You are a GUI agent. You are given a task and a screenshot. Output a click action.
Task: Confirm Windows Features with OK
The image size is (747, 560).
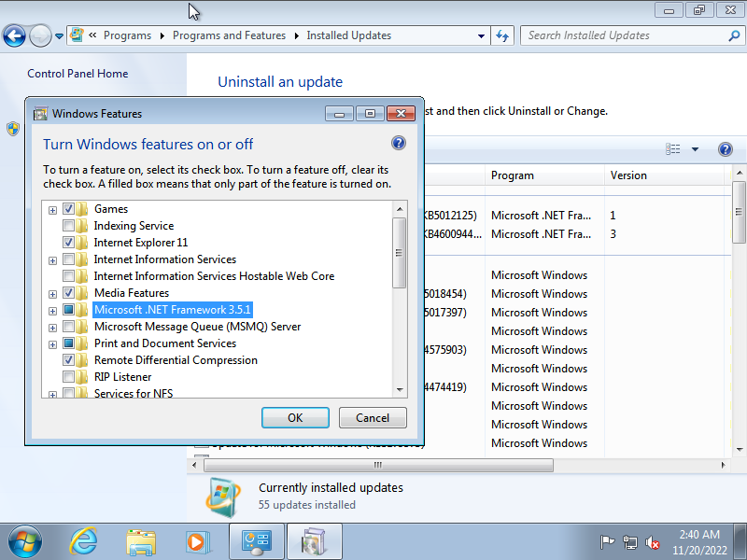[295, 417]
